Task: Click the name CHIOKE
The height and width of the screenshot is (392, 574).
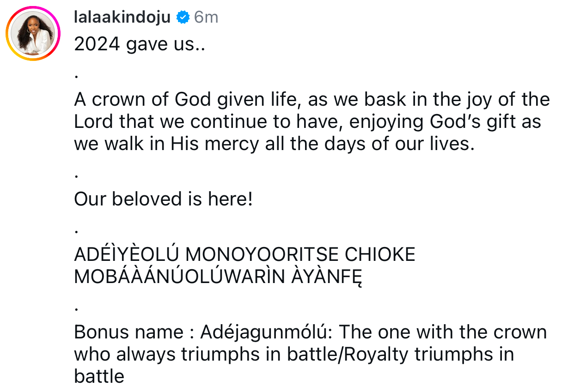Action: tap(380, 255)
